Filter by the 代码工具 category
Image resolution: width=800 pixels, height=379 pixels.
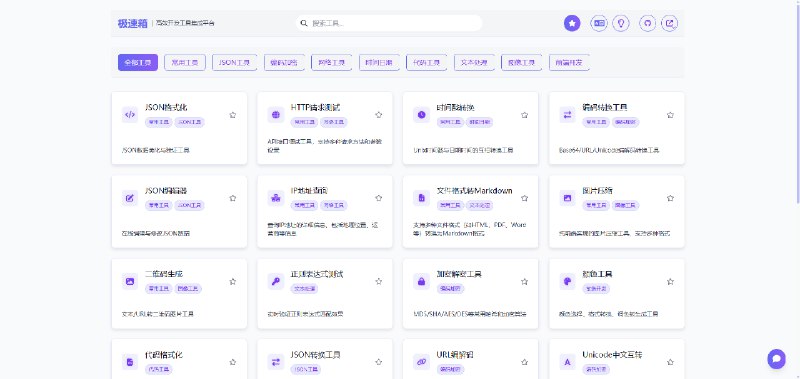(427, 62)
